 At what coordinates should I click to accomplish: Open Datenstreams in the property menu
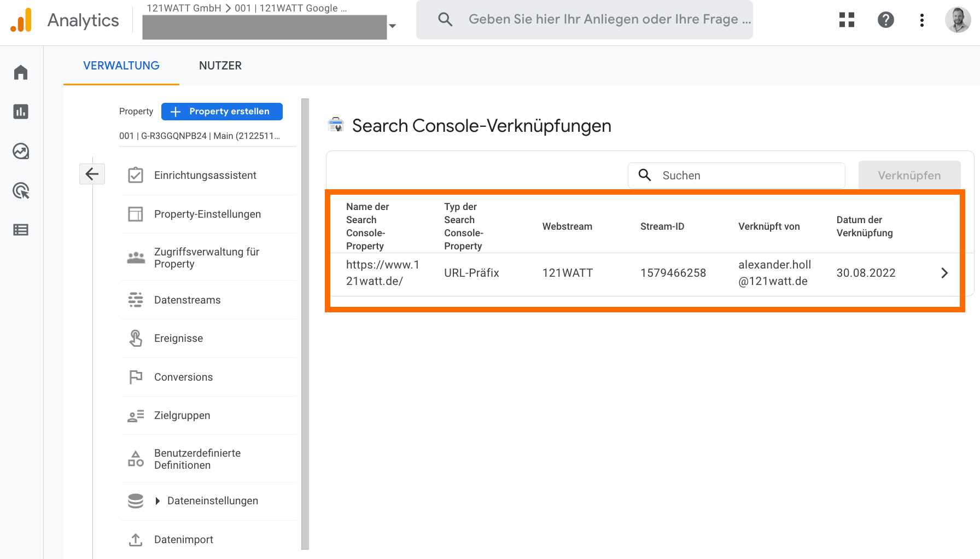[187, 300]
